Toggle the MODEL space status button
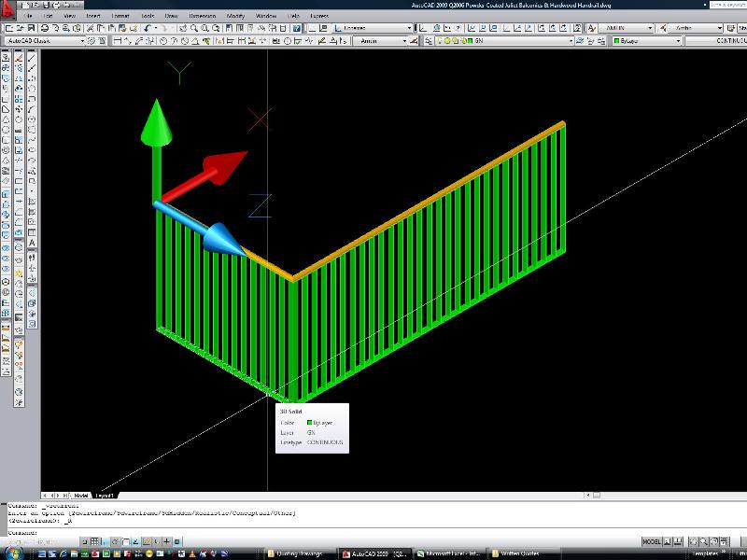The width and height of the screenshot is (747, 560). tap(651, 541)
